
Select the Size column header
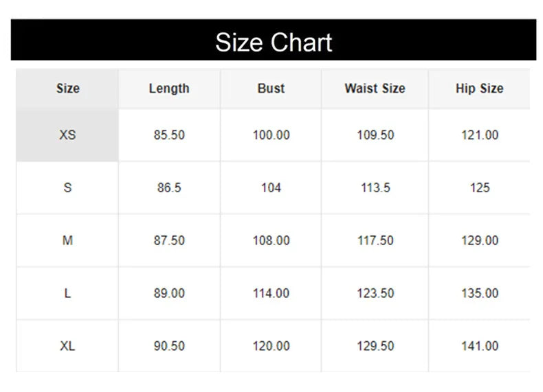pos(67,89)
